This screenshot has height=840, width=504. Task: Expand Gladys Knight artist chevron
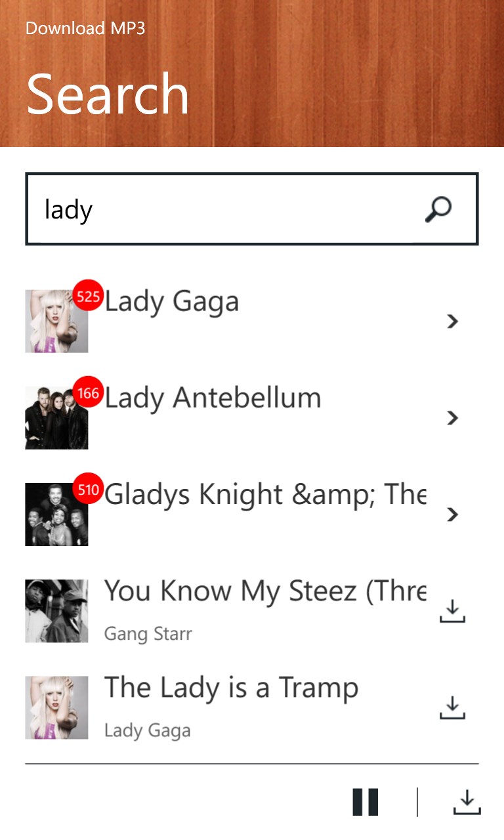pyautogui.click(x=451, y=514)
